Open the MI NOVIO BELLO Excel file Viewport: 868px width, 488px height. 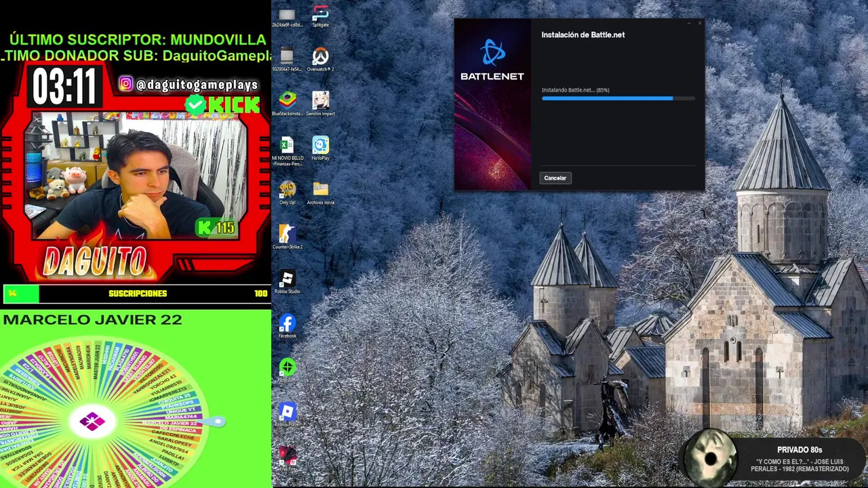[288, 150]
